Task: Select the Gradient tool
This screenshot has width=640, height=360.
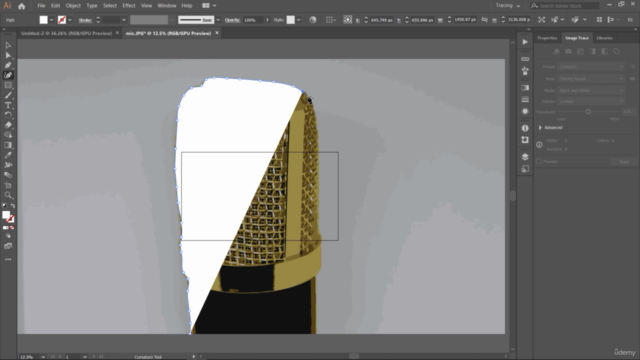Action: pos(8,145)
